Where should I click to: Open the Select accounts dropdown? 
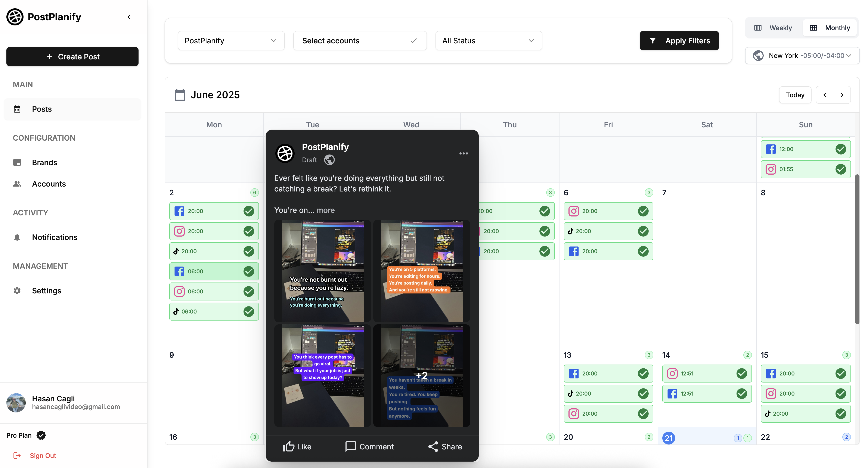click(x=360, y=41)
